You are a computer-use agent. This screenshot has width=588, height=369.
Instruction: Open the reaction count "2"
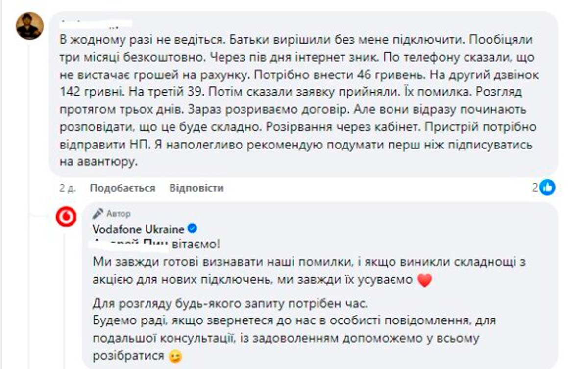tap(535, 187)
